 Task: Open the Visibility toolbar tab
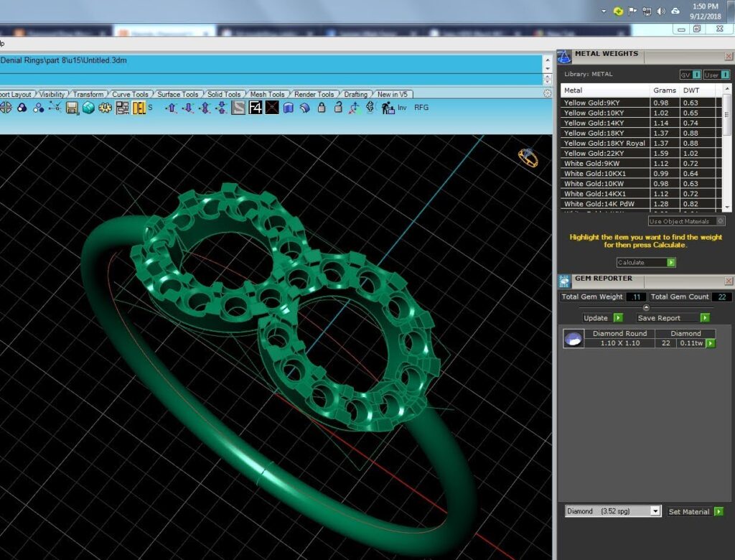(x=52, y=94)
